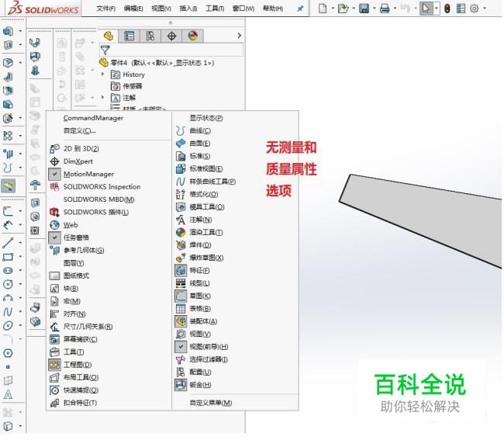The height and width of the screenshot is (440, 504).
Task: Click the DimXpert crosshair icon
Action: [54, 161]
